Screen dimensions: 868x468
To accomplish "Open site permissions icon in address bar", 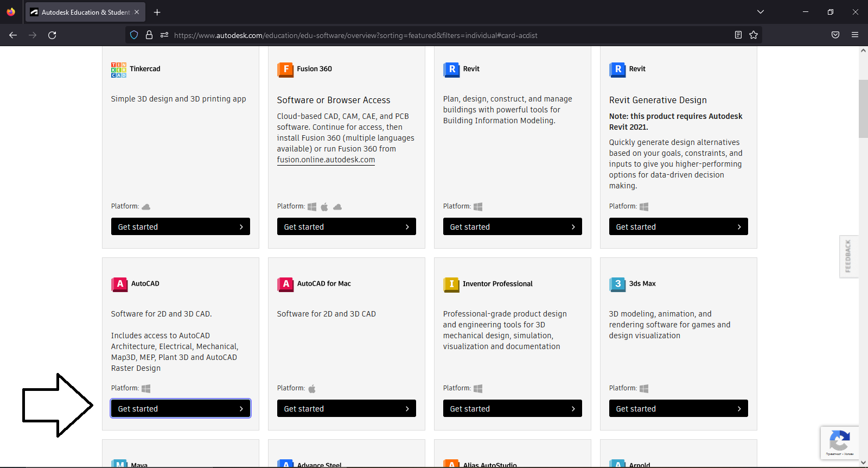I will coord(164,35).
